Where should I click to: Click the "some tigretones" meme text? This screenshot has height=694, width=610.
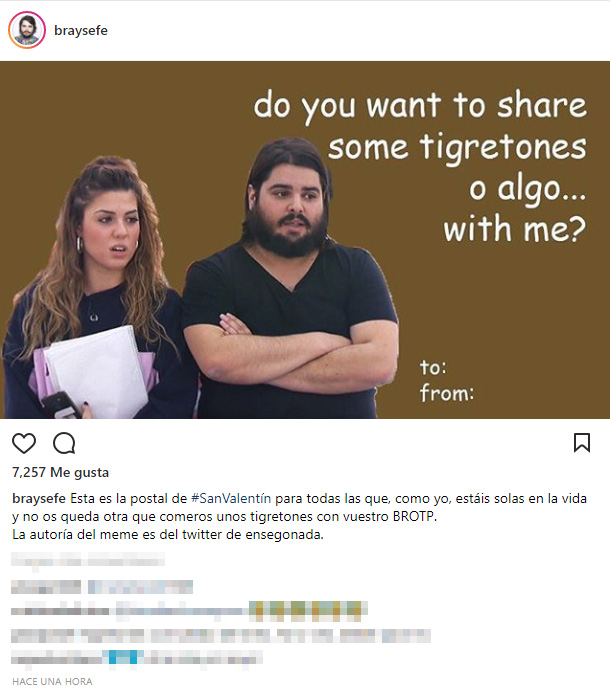tap(457, 147)
